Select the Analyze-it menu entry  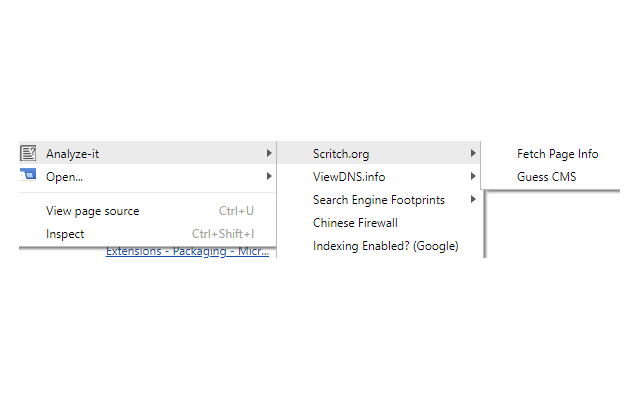(147, 153)
